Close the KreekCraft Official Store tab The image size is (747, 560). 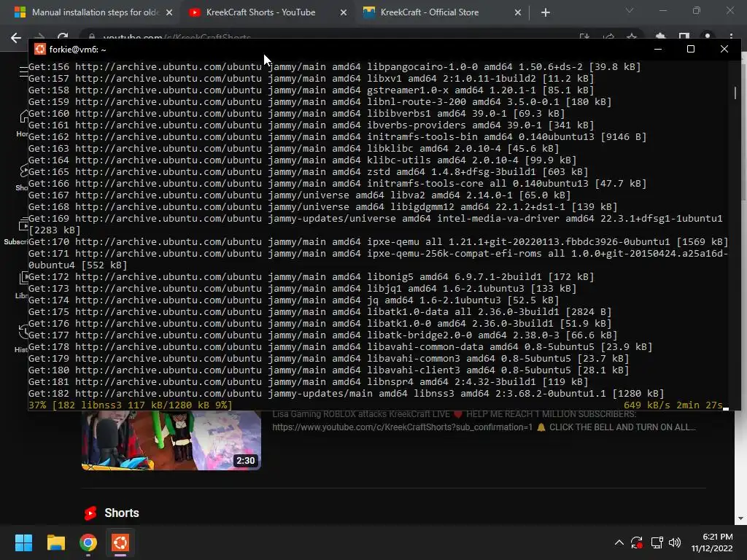pyautogui.click(x=518, y=13)
